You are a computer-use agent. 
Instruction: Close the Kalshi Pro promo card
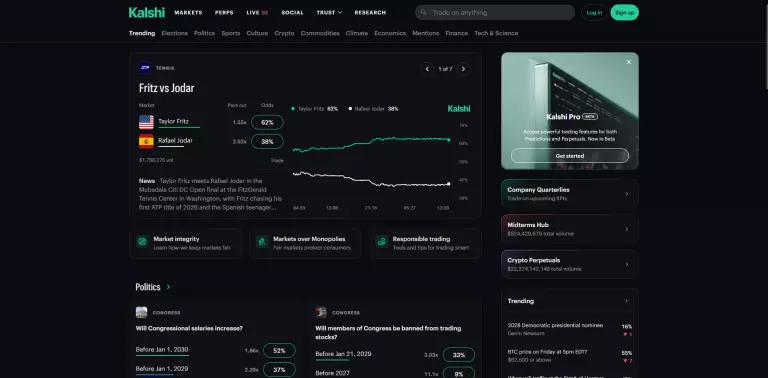click(629, 62)
